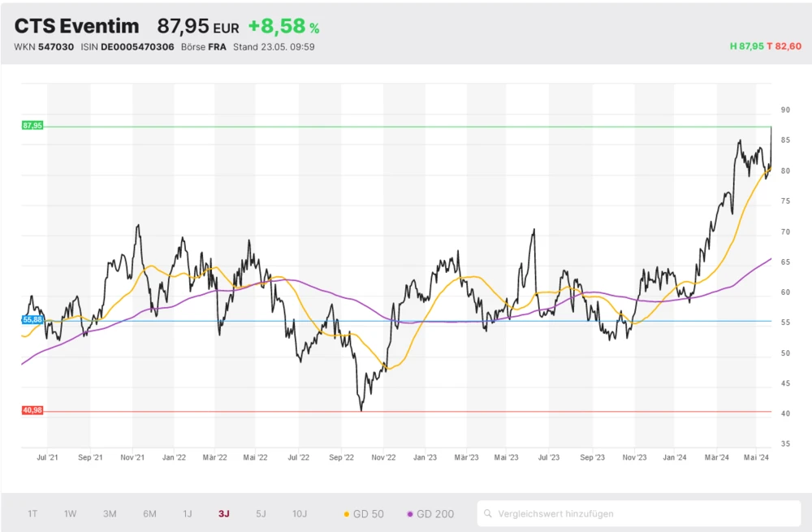Show the 1J one-year chart
812x532 pixels.
pyautogui.click(x=188, y=513)
